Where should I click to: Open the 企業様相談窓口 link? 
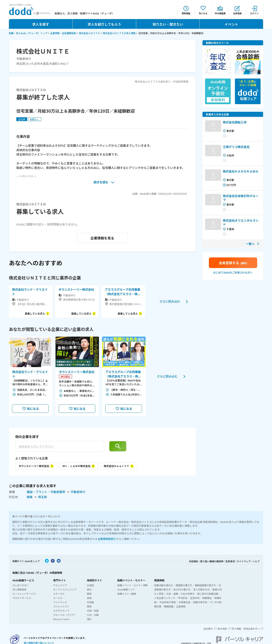(107, 539)
